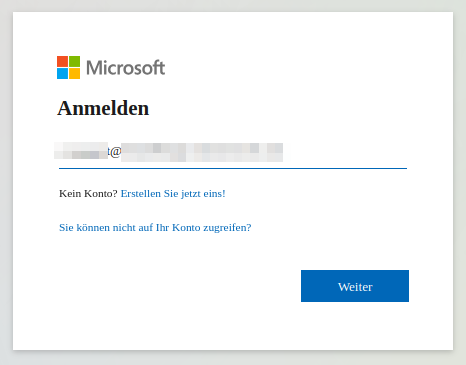This screenshot has height=365, width=466.
Task: Click the red square in Microsoft logo
Action: 62,61
